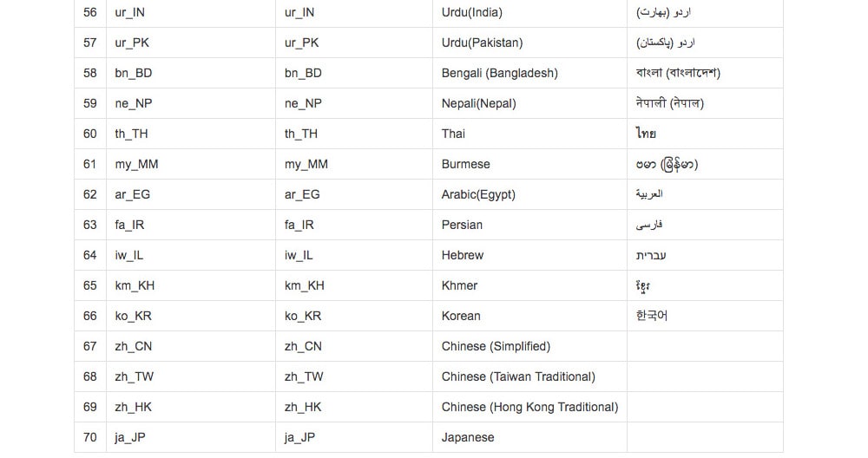Screen dimensions: 868x458
Task: Select the ko_KR code in second column
Action: coord(302,316)
